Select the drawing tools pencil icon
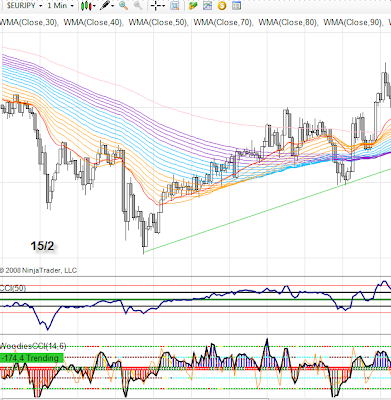Image resolution: width=391 pixels, height=400 pixels. [105, 6]
